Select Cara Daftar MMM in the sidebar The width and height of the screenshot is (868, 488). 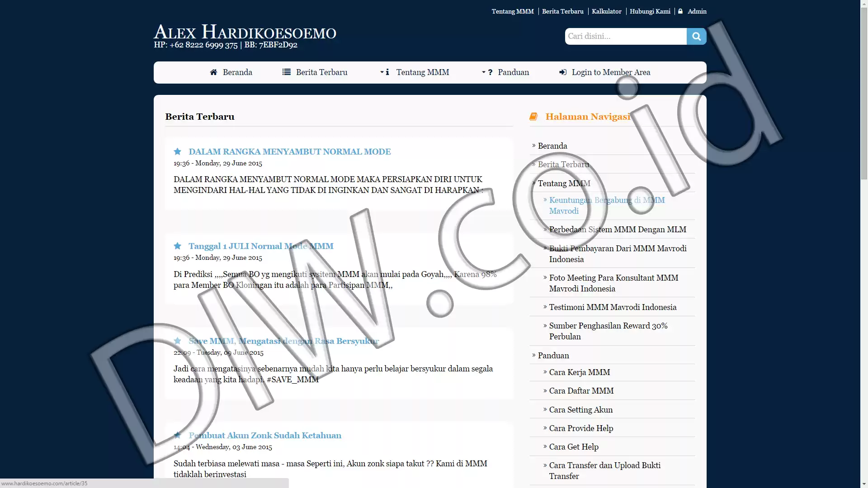coord(581,391)
